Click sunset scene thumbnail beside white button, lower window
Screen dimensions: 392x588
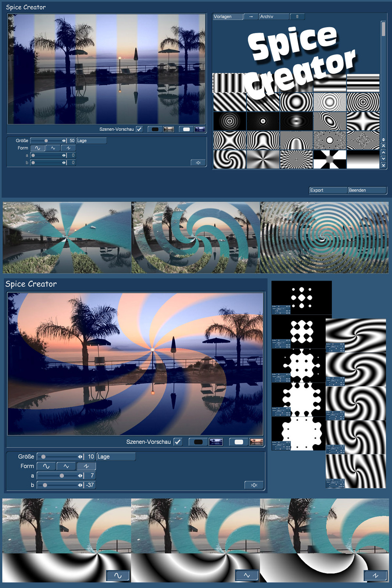[256, 442]
